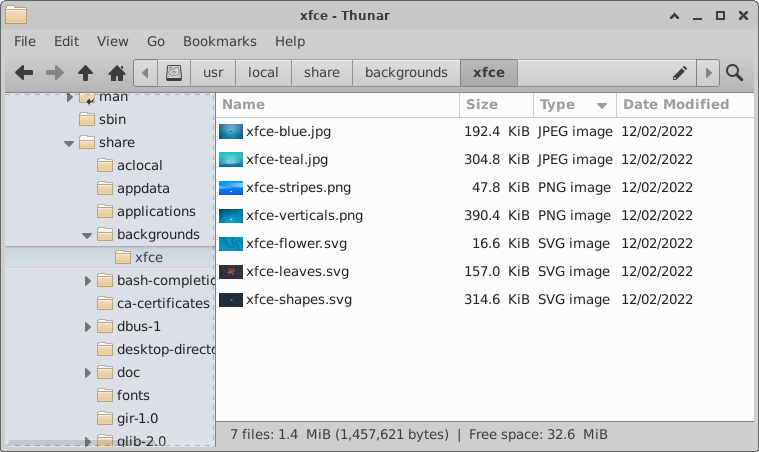
Task: Expand the glib-2.0 folder in tree
Action: (88, 441)
